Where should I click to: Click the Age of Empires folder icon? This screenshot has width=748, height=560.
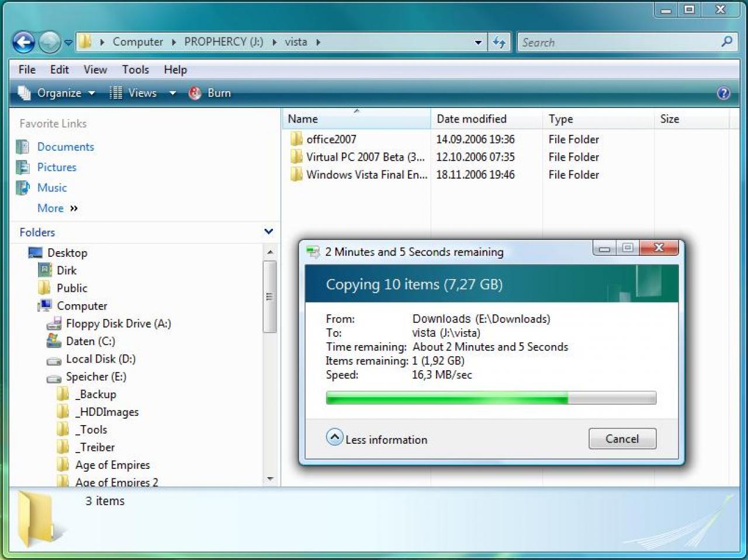(63, 465)
